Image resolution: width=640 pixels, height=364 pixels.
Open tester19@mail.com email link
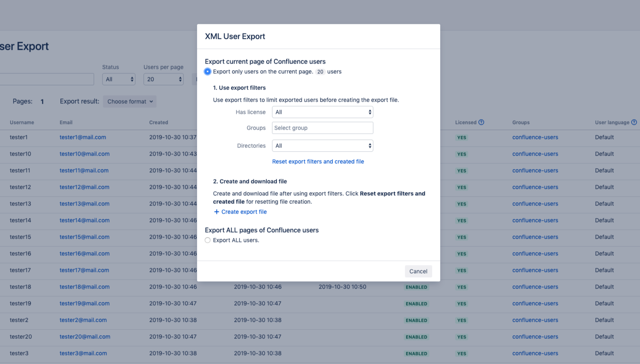click(x=84, y=303)
